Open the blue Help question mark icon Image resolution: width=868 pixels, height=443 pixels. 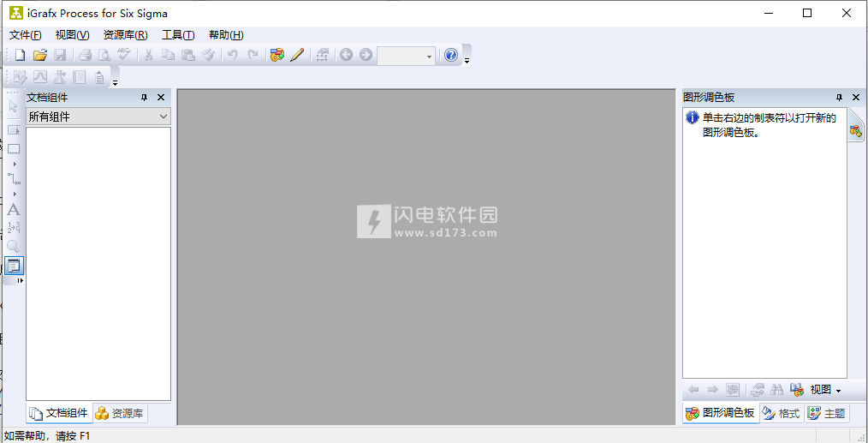click(x=451, y=55)
